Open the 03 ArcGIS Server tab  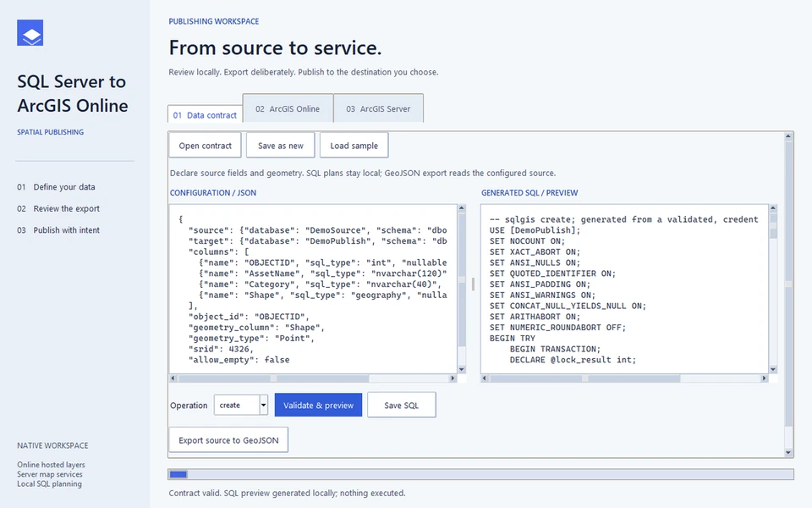point(378,108)
